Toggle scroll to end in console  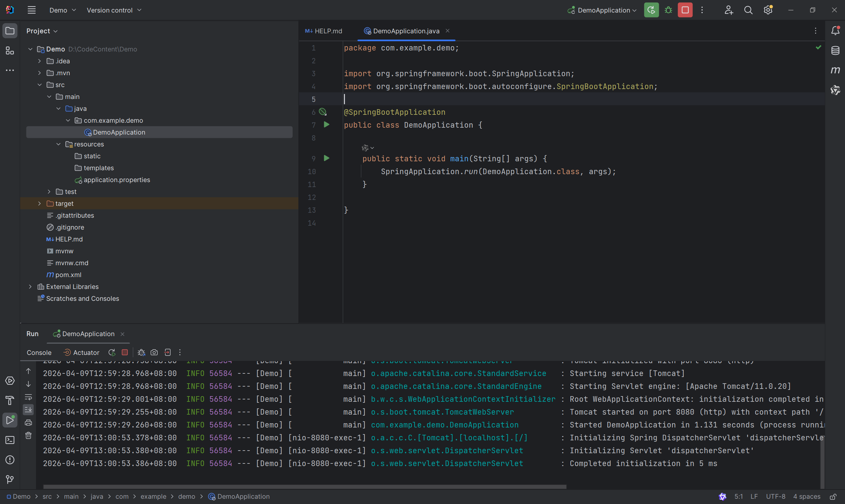coord(28,410)
